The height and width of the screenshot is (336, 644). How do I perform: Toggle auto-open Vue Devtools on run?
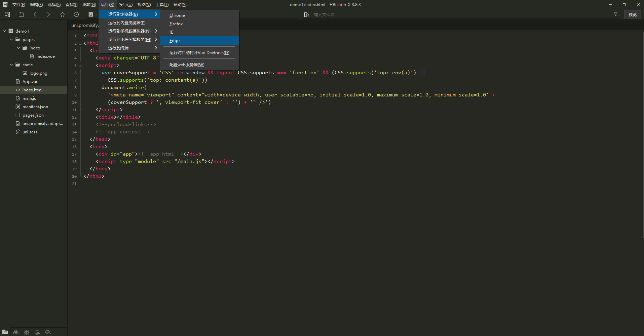(x=199, y=52)
